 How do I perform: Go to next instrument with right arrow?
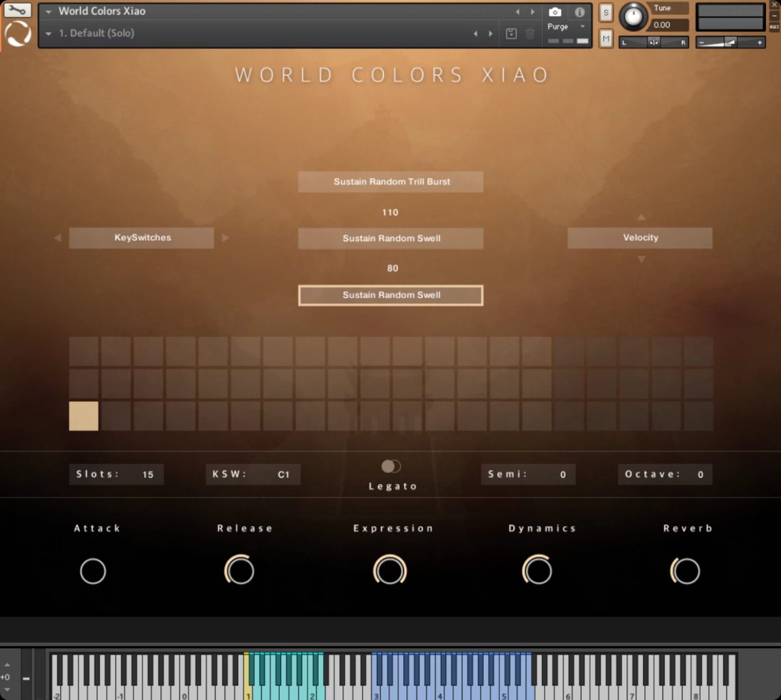(533, 12)
